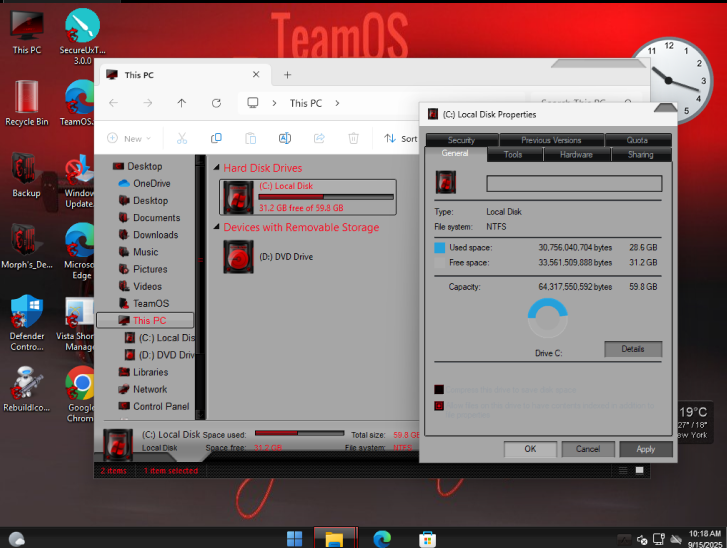Click the Free space color swatch
This screenshot has height=548, width=727.
tap(440, 263)
